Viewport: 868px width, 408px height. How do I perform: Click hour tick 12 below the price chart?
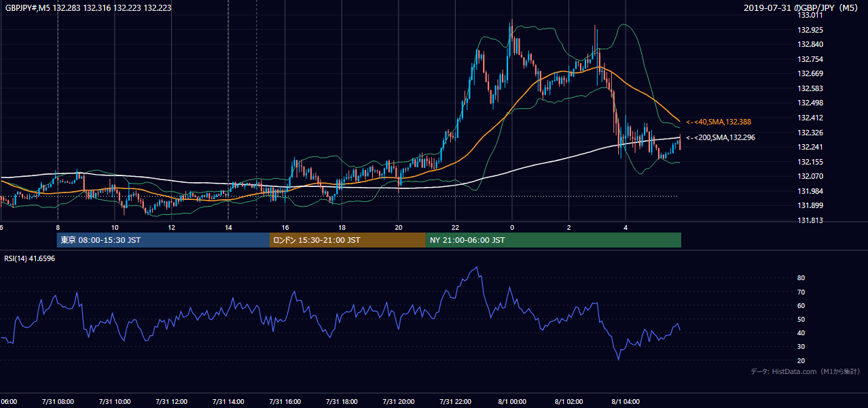pyautogui.click(x=172, y=227)
